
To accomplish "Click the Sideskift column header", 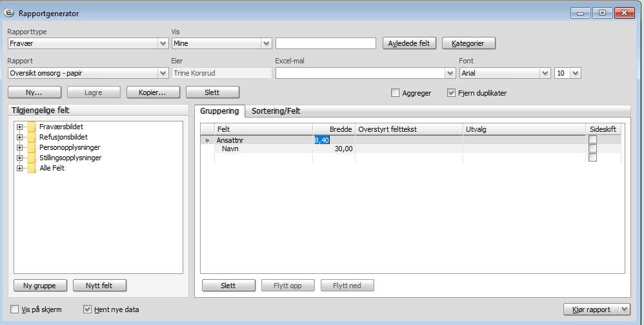I will pyautogui.click(x=603, y=129).
